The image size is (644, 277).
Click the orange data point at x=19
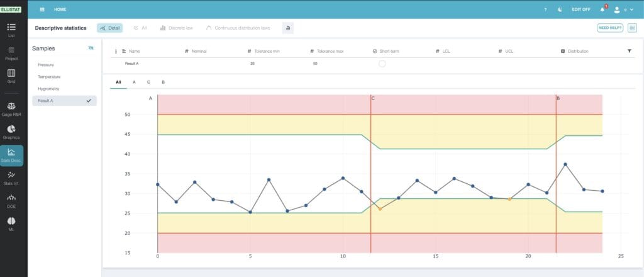tap(509, 199)
